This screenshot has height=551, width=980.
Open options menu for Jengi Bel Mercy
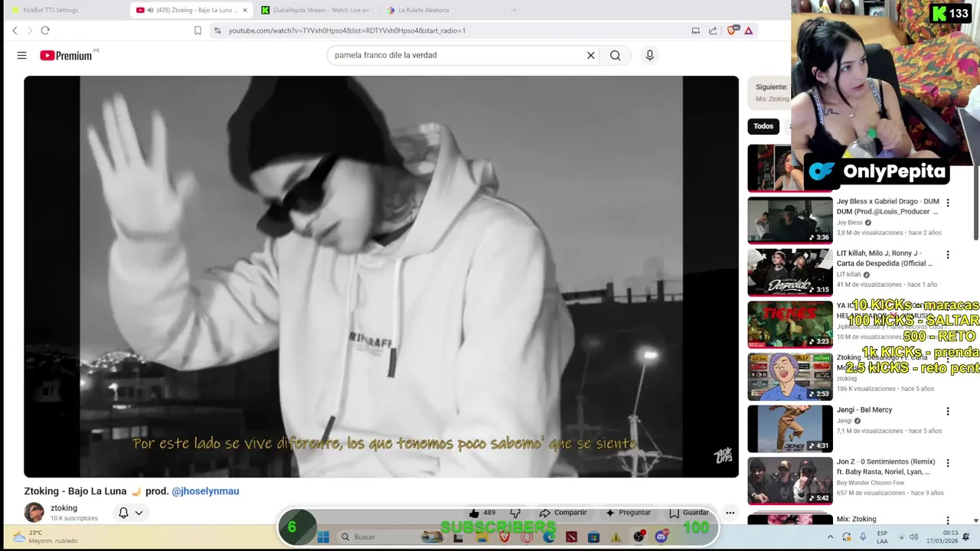click(x=948, y=411)
